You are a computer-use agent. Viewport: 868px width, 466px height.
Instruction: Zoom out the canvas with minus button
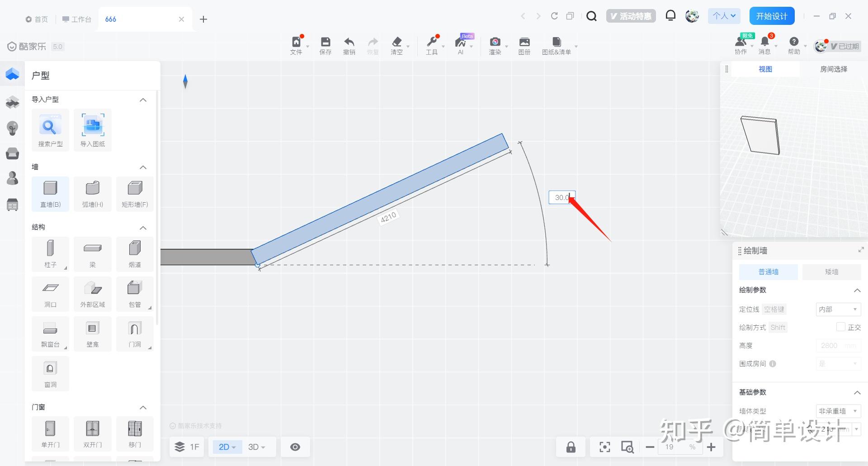(x=650, y=447)
